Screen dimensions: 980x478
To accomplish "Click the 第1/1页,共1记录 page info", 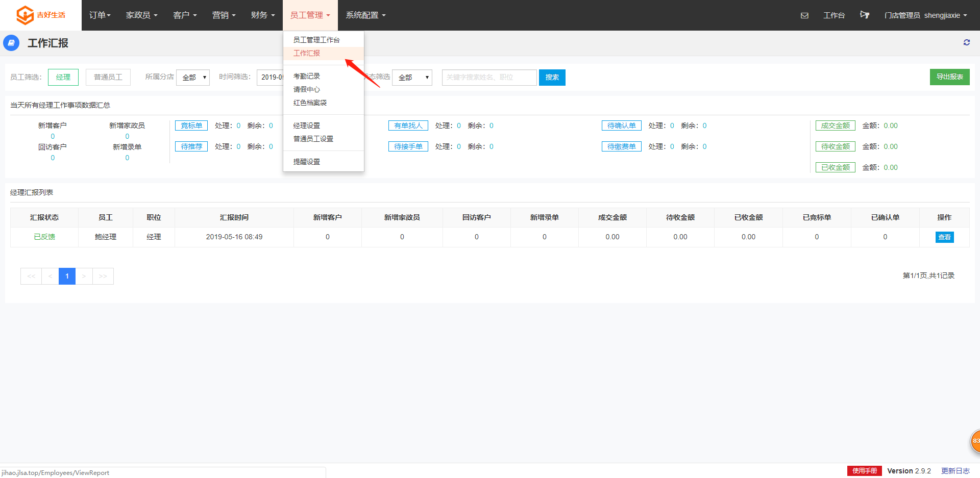I will tap(928, 275).
